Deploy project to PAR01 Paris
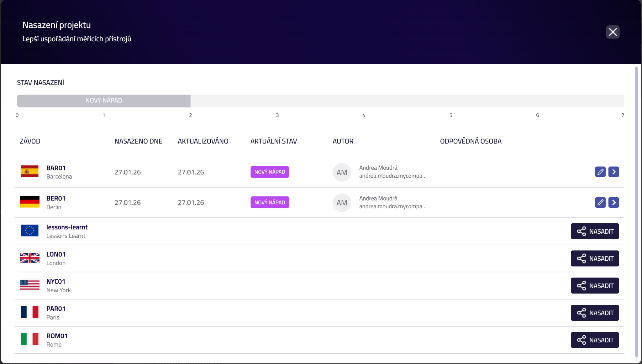This screenshot has height=364, width=642. [x=594, y=313]
